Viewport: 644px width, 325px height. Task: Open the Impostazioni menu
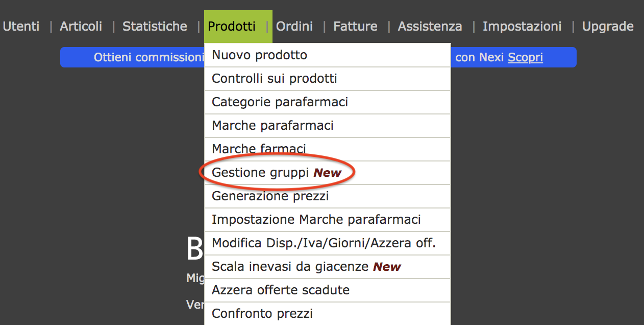pos(522,26)
